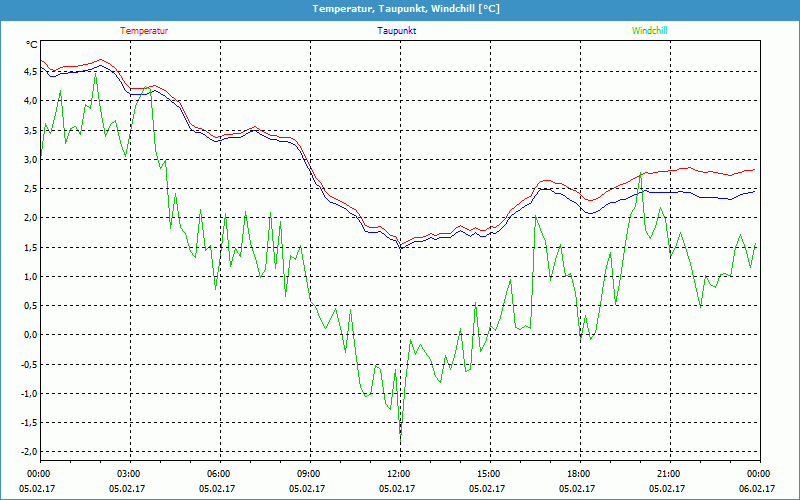Select the 2,0 y-axis value

[31, 218]
